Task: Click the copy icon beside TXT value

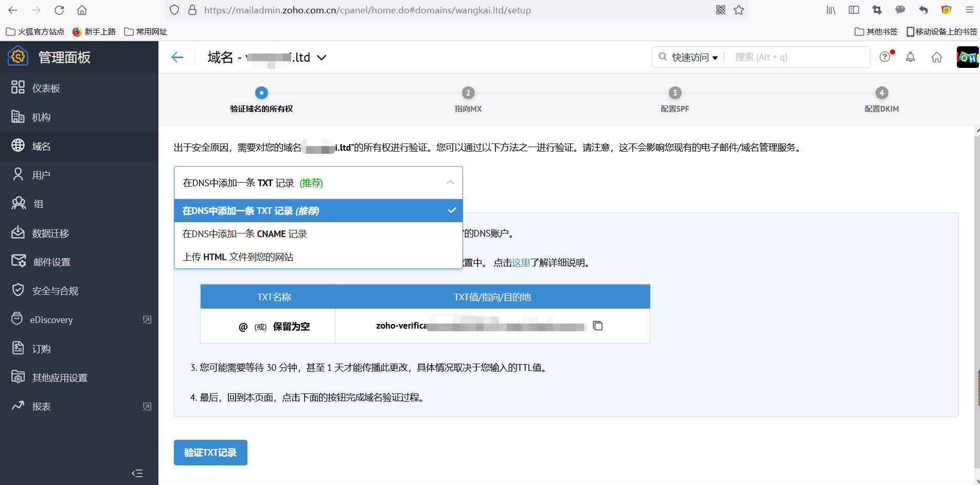Action: 597,326
